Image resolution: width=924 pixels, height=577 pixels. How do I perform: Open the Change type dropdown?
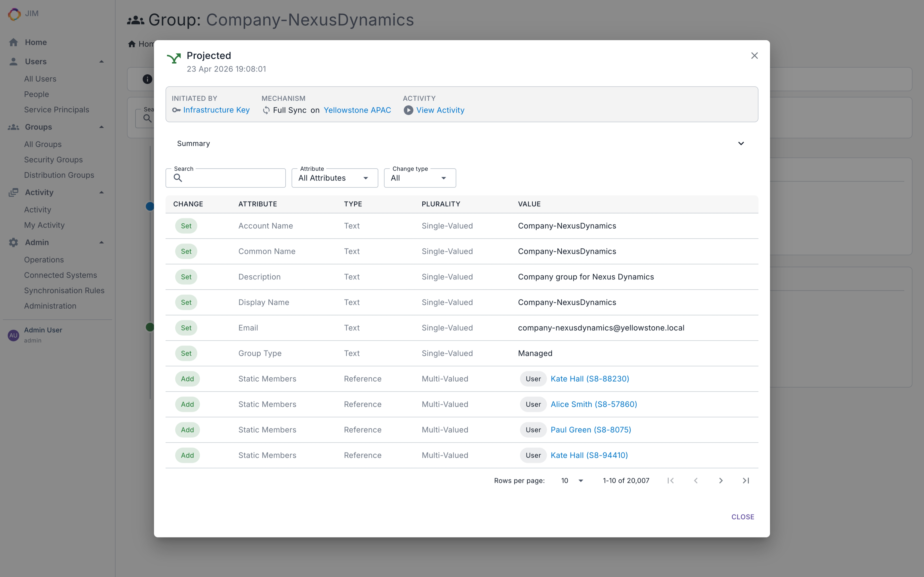(419, 178)
